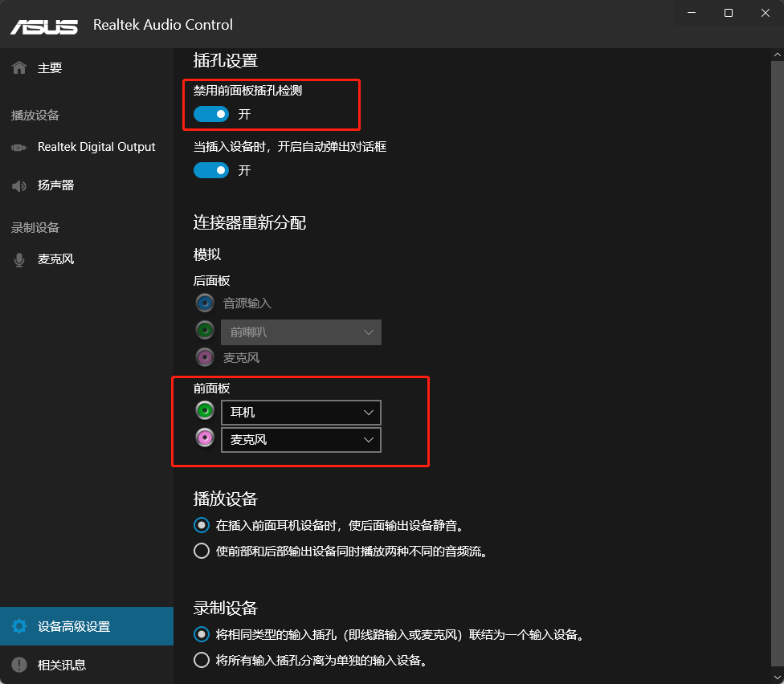Open the 扬声器 page in sidebar

pos(55,185)
